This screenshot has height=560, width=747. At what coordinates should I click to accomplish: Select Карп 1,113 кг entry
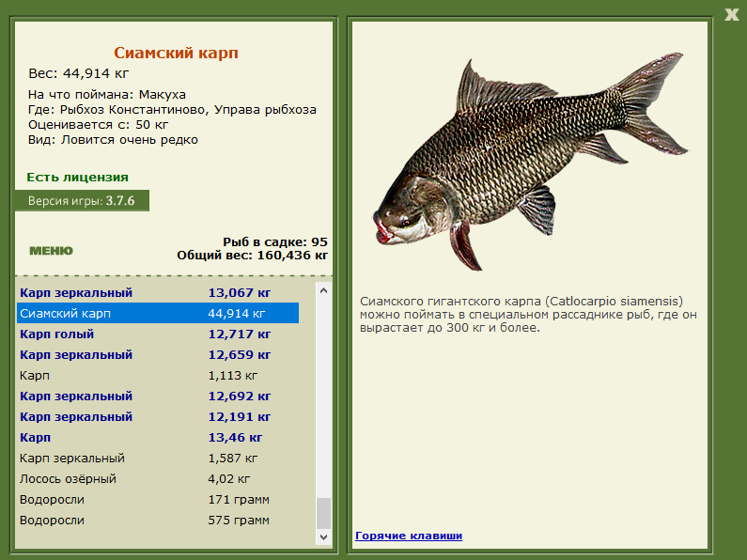[158, 376]
